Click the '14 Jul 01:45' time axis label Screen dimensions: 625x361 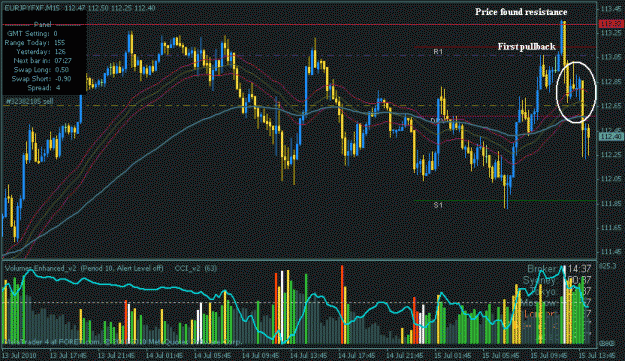164,355
